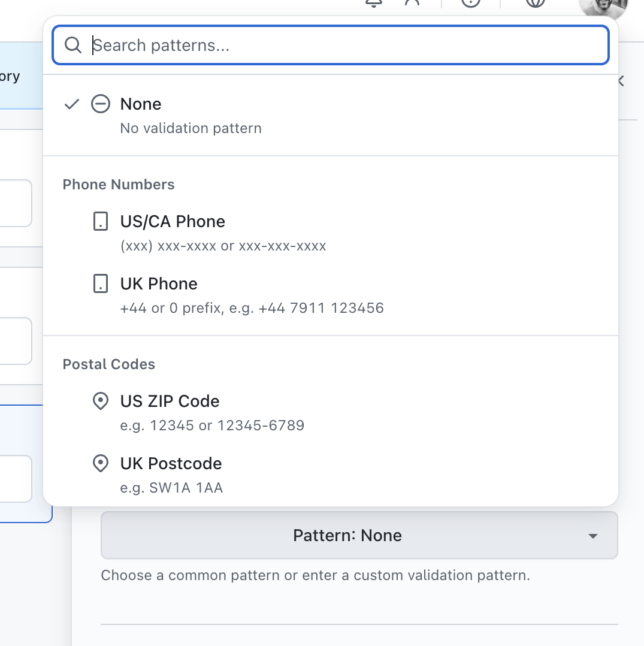Switch to the tab ending in "ory"
This screenshot has height=646, width=644.
tap(10, 77)
